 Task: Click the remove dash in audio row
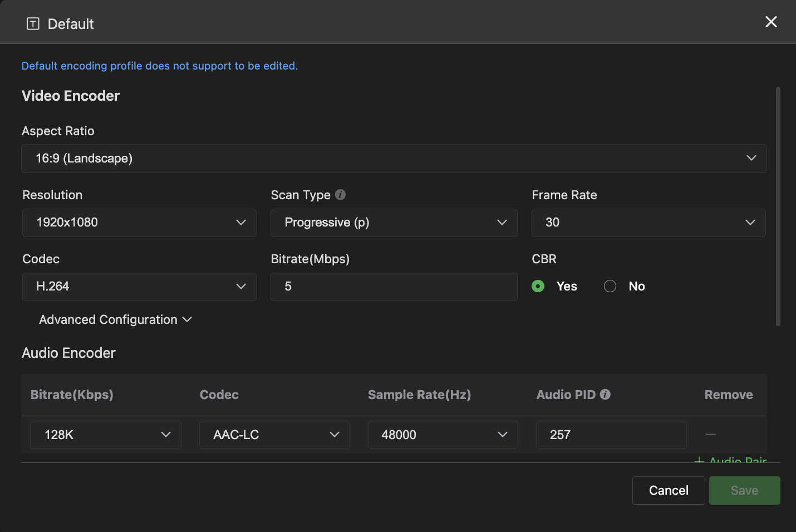click(710, 434)
